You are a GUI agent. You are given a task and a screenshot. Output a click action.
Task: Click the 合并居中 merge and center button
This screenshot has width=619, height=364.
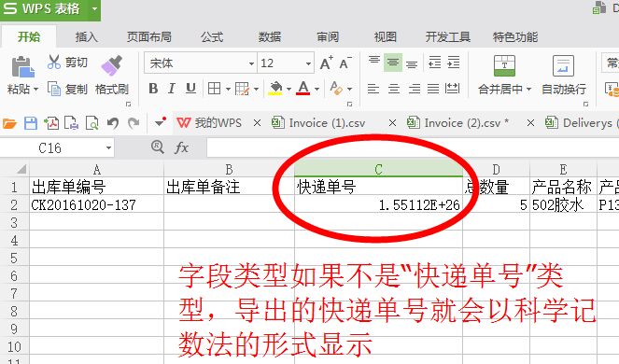pos(504,75)
